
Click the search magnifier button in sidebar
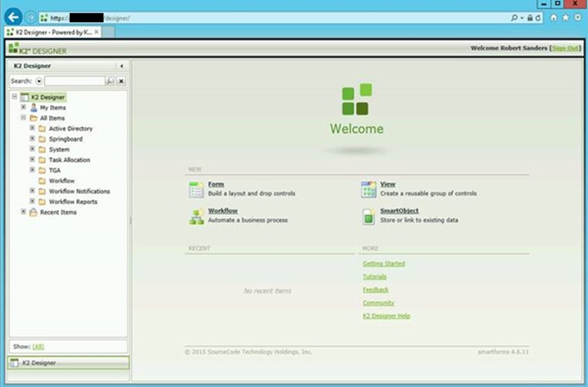(110, 81)
